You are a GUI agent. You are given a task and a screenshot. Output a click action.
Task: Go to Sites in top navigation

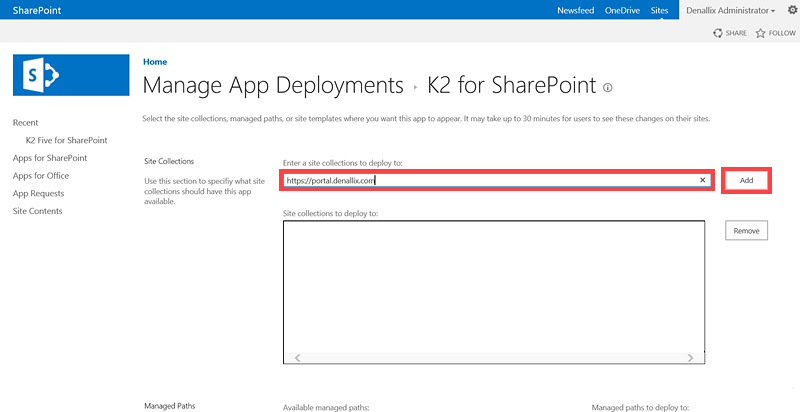659,10
